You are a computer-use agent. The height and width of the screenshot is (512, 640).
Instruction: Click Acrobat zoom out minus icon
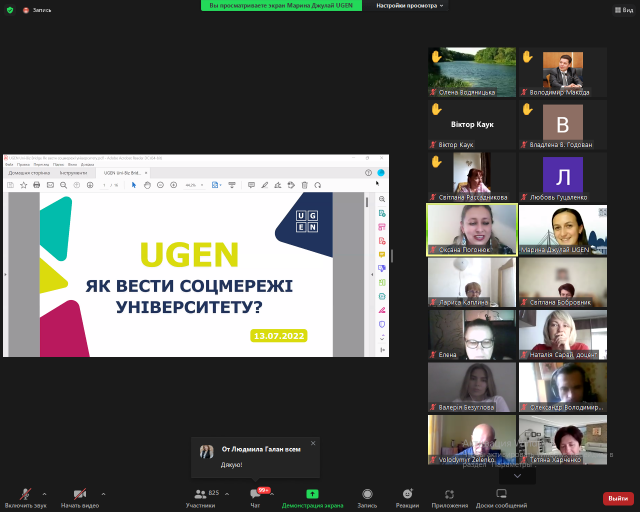pyautogui.click(x=160, y=185)
